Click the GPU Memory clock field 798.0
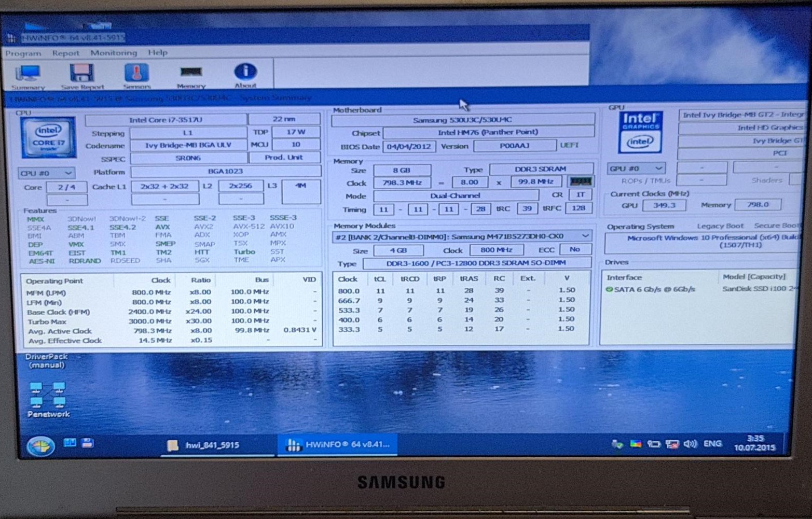Viewport: 812px width, 519px height. [x=758, y=205]
